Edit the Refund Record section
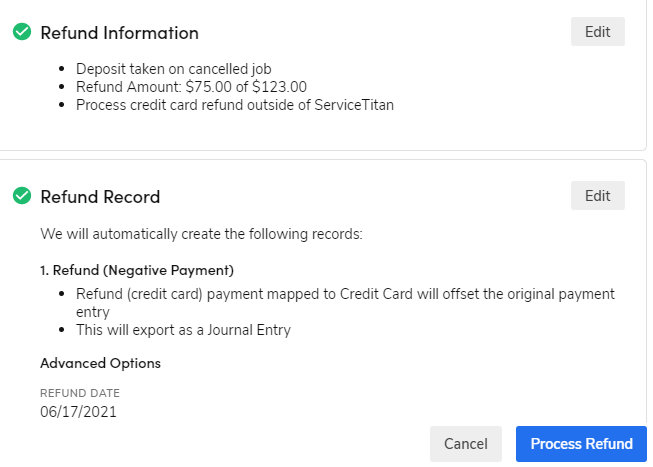This screenshot has width=653, height=467. tap(597, 195)
